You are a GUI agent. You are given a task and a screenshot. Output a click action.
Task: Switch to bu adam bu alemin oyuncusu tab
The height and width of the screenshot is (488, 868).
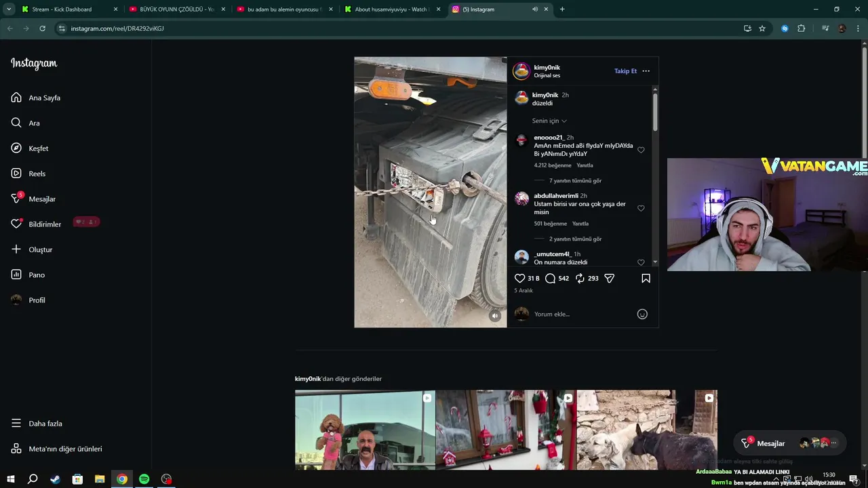click(x=284, y=9)
